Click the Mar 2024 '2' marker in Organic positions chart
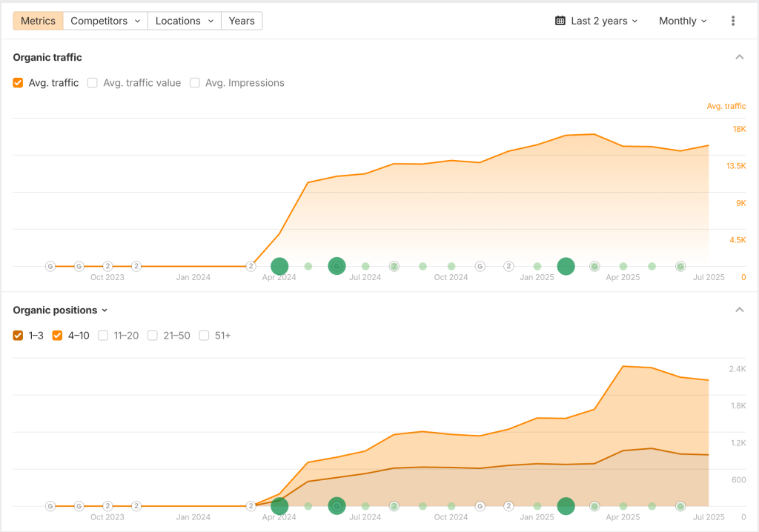This screenshot has height=532, width=759. click(251, 506)
